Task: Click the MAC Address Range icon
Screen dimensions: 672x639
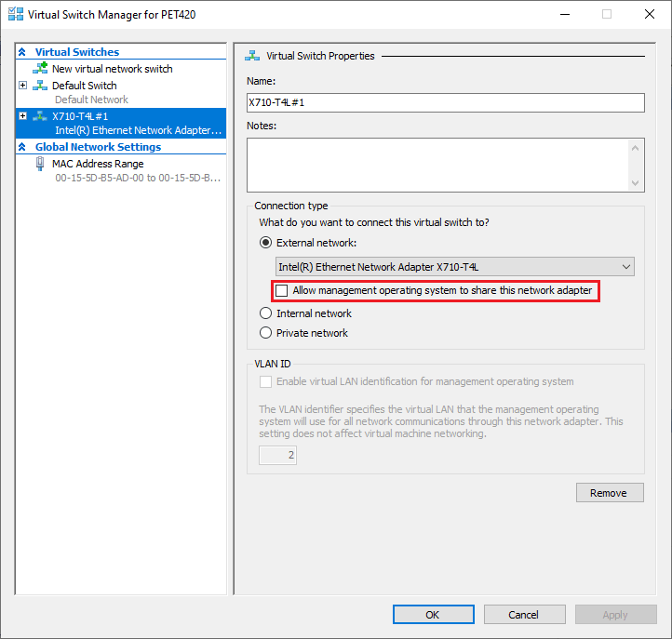Action: 40,164
